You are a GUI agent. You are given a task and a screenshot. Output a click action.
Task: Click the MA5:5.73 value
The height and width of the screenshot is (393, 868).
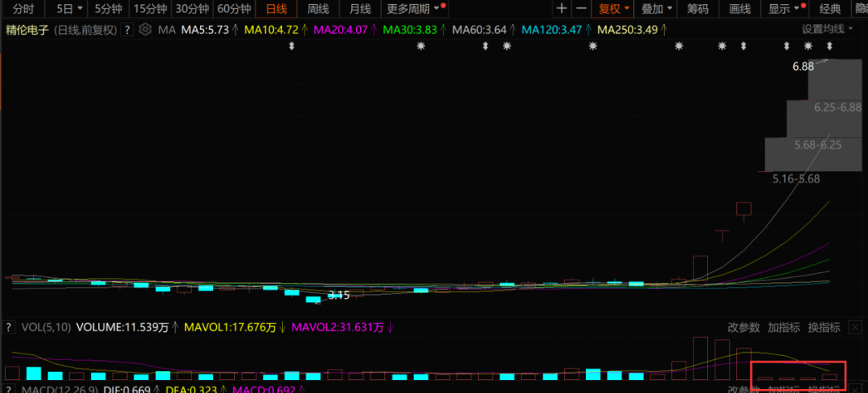pos(206,30)
